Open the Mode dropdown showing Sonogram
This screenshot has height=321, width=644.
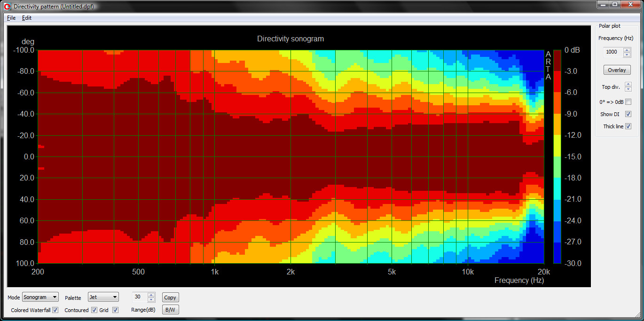click(x=40, y=297)
